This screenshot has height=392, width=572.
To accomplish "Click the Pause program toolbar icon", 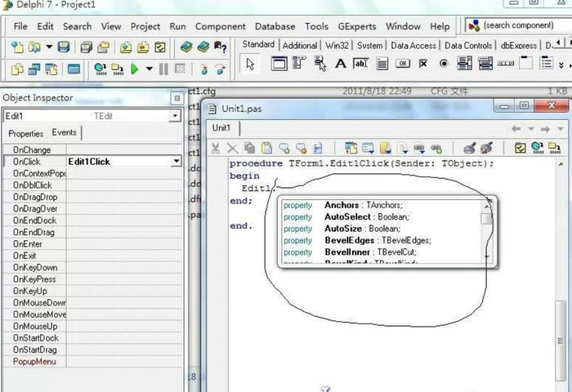I will coord(164,69).
